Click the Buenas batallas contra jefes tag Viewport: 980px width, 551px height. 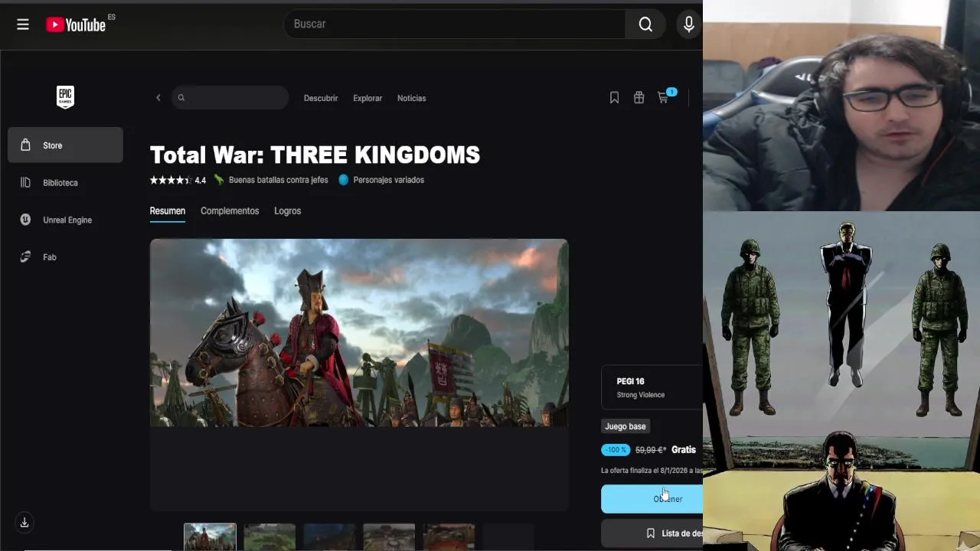pos(271,181)
